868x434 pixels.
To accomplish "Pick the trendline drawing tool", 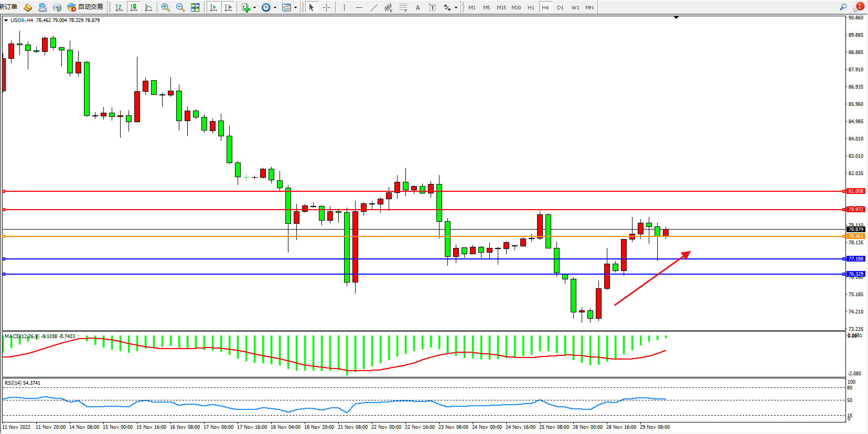I will (373, 7).
